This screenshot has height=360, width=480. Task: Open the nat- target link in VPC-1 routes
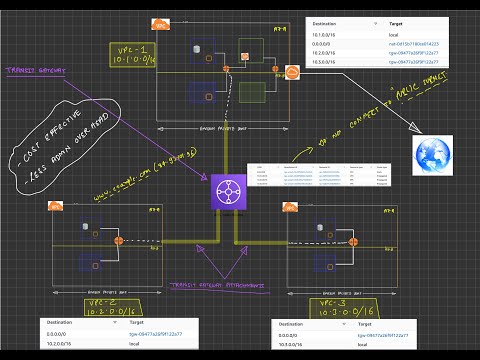(x=414, y=44)
